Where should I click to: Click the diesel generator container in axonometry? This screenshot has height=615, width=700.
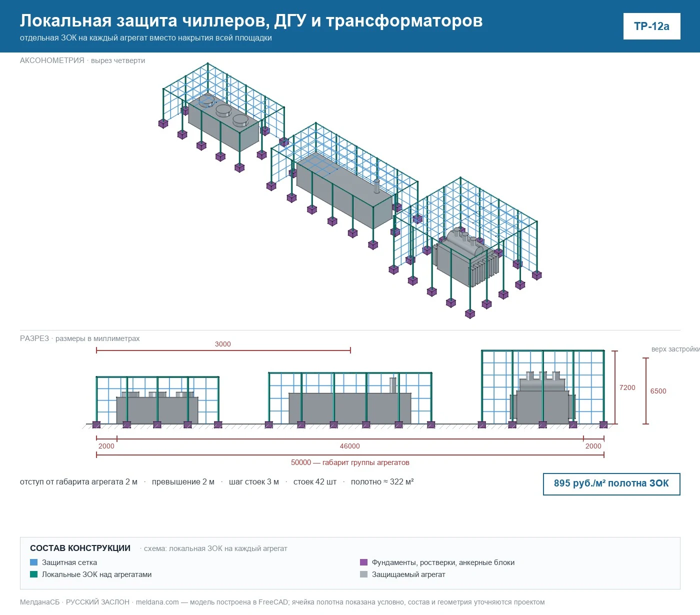coord(344,191)
